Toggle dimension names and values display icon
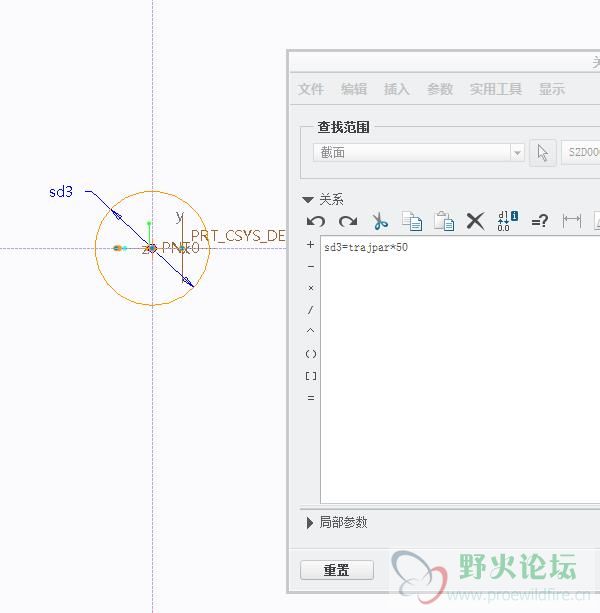Viewport: 600px width, 613px height. coord(508,221)
